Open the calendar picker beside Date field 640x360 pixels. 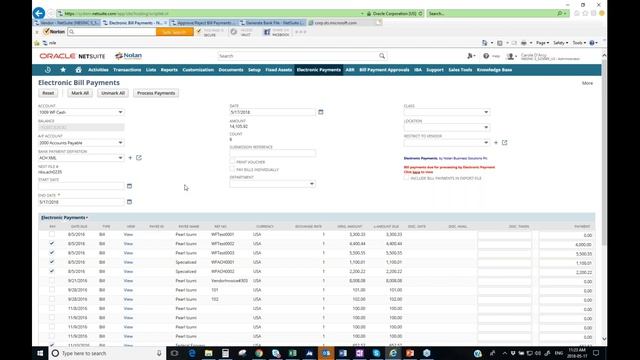point(320,112)
